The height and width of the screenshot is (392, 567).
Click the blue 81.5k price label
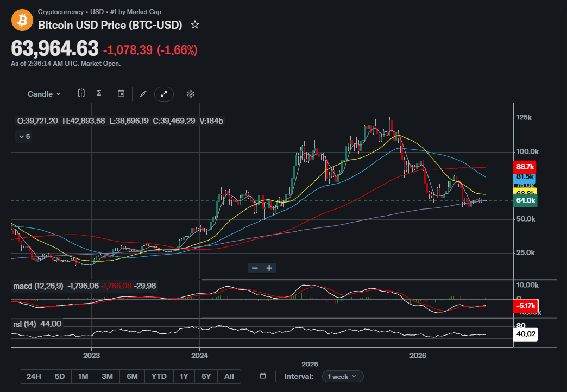(x=525, y=178)
